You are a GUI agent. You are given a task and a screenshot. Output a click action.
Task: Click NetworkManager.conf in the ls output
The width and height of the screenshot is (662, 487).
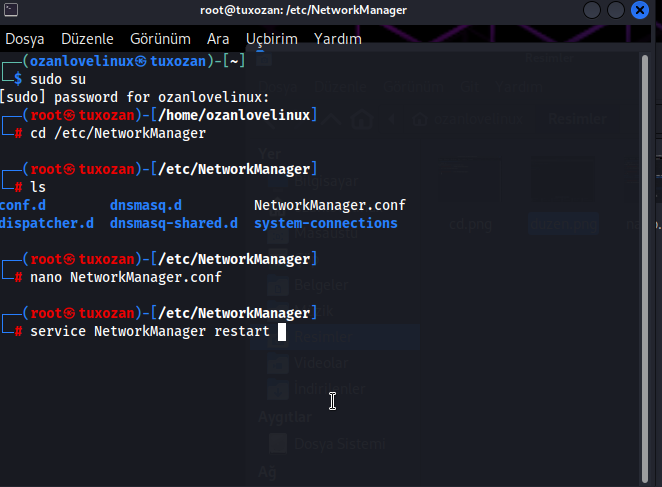pos(330,205)
